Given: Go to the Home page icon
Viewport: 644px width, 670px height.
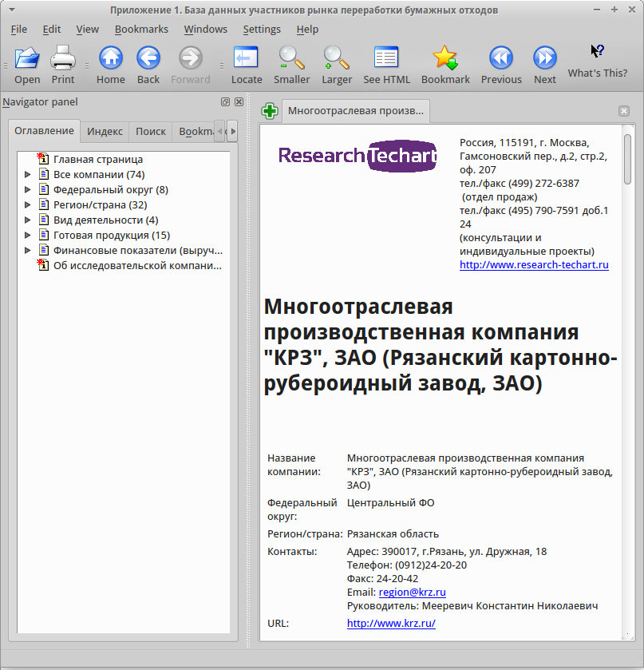Looking at the screenshot, I should coord(111,57).
